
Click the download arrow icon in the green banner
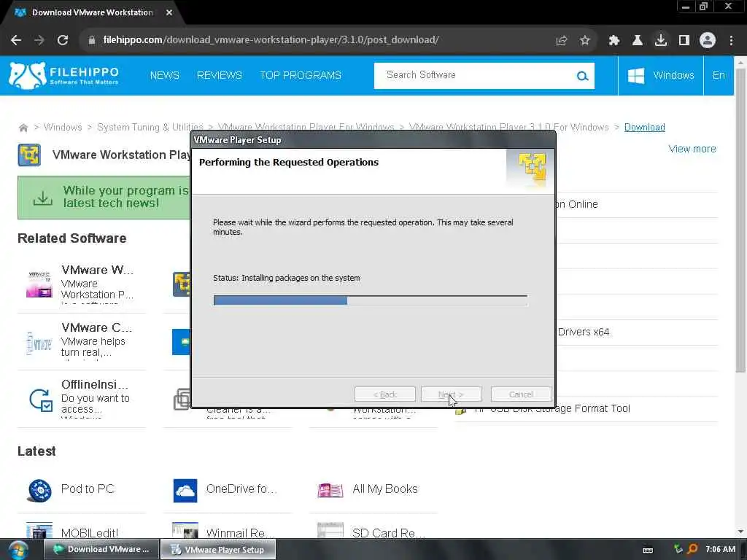pyautogui.click(x=43, y=198)
